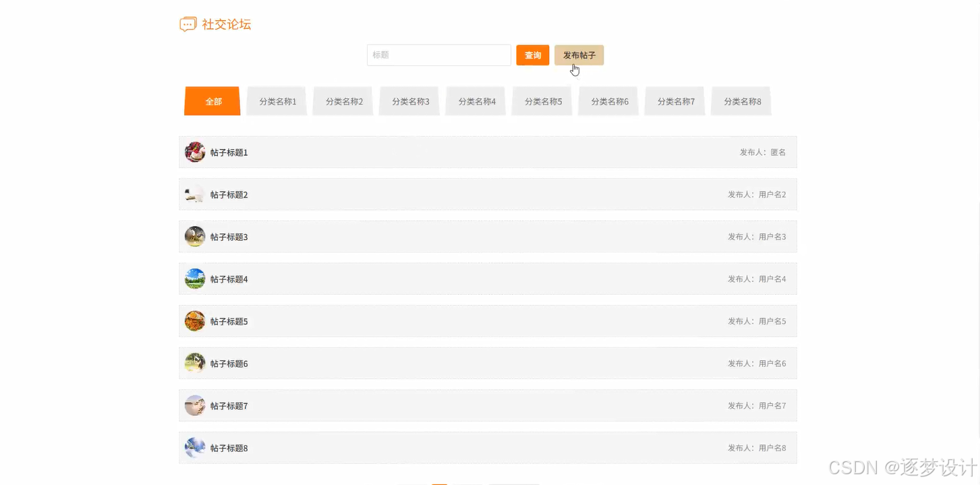The height and width of the screenshot is (485, 980).
Task: Choose the 分类名称7 tab
Action: pyautogui.click(x=676, y=101)
